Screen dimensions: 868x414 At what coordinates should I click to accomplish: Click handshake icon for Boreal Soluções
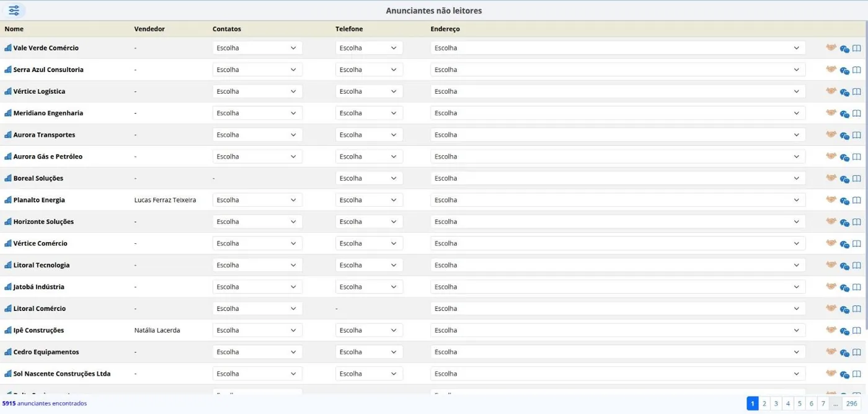tap(831, 178)
